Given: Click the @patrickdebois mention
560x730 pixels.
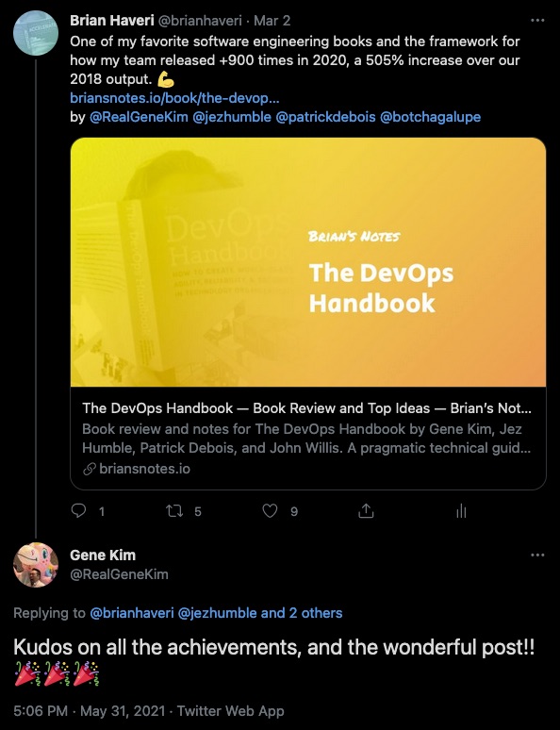Looking at the screenshot, I should coord(326,117).
